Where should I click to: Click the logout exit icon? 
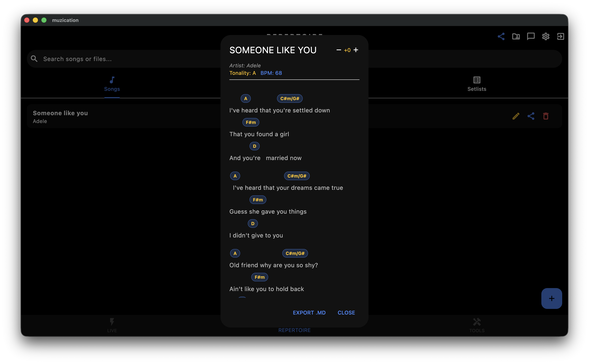click(561, 36)
